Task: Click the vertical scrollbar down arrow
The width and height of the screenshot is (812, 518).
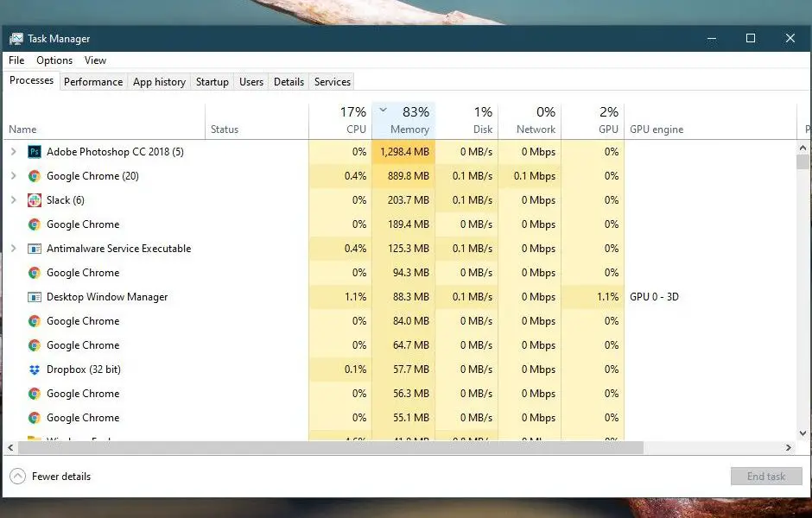Action: (x=802, y=433)
